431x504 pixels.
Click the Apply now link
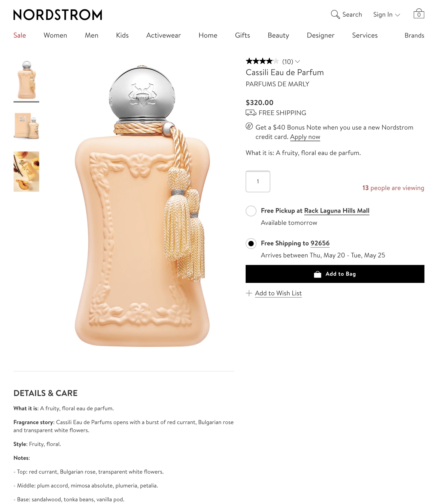(x=305, y=137)
